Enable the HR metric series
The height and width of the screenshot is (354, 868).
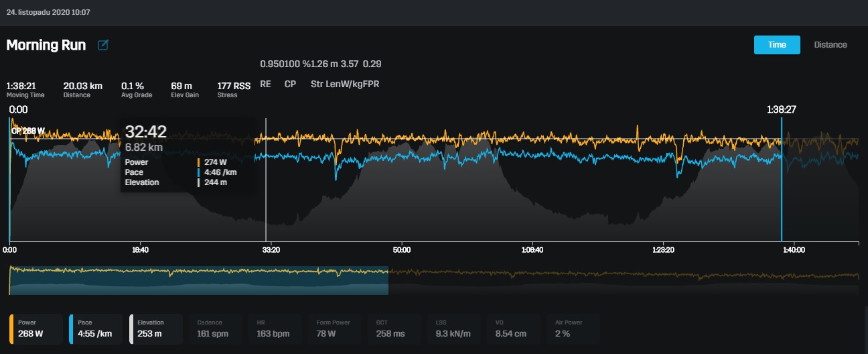(275, 329)
